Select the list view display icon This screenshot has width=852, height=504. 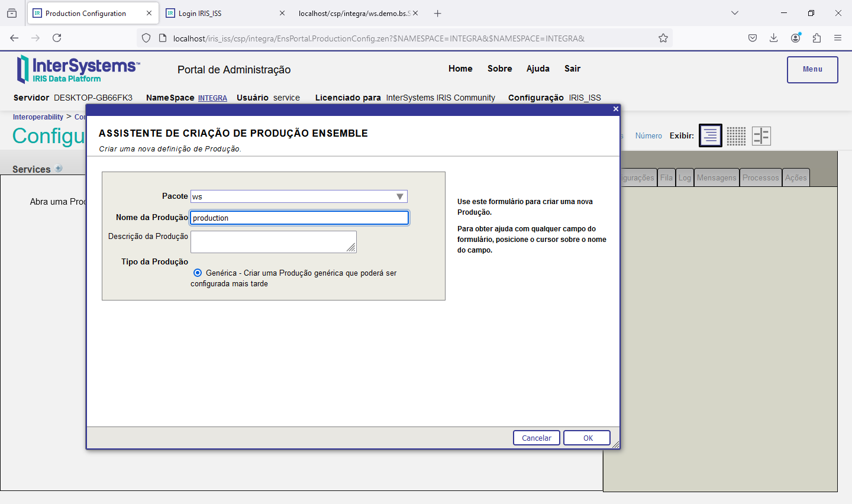pos(710,135)
